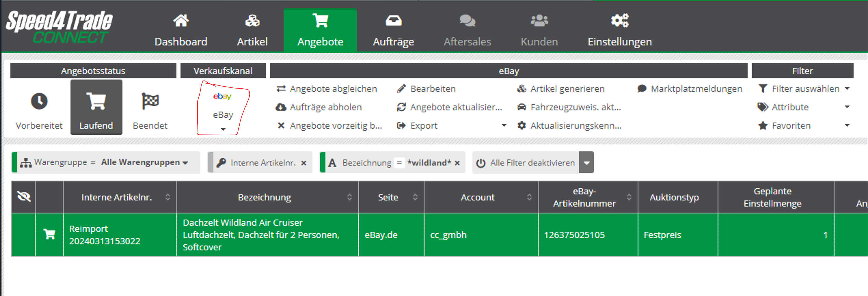Click the Bezeichnung filter text A icon
The image size is (868, 296).
click(332, 163)
